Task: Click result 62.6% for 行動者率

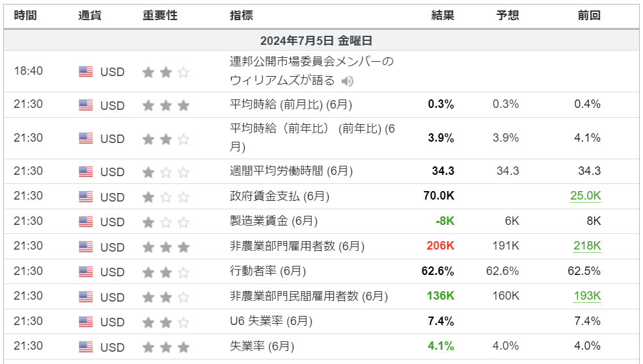Action: point(437,271)
